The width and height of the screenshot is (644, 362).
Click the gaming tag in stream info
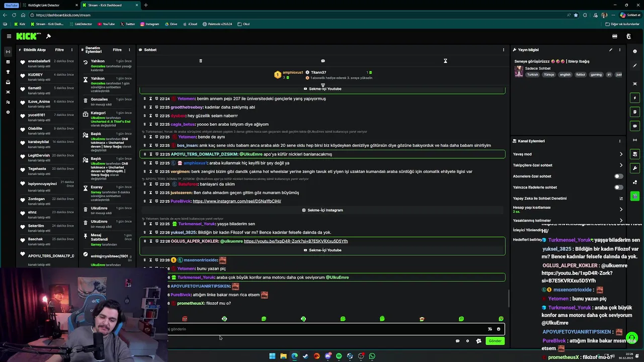click(x=596, y=74)
